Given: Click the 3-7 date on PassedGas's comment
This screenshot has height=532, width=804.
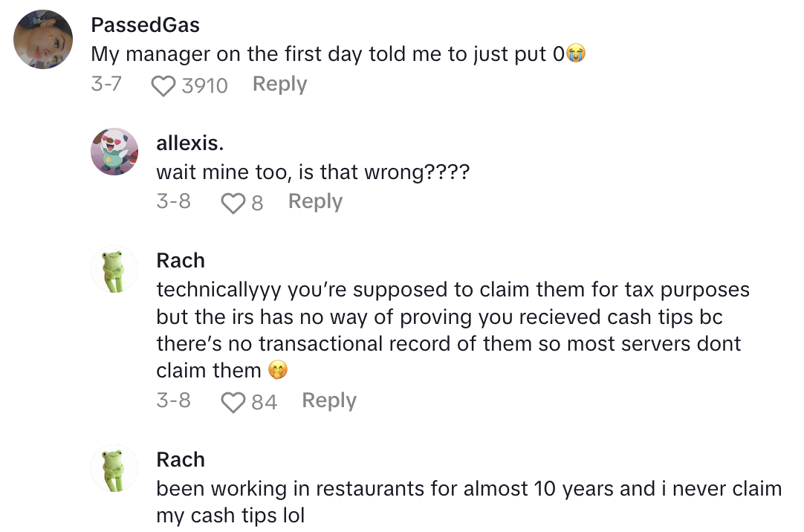Looking at the screenshot, I should 106,85.
